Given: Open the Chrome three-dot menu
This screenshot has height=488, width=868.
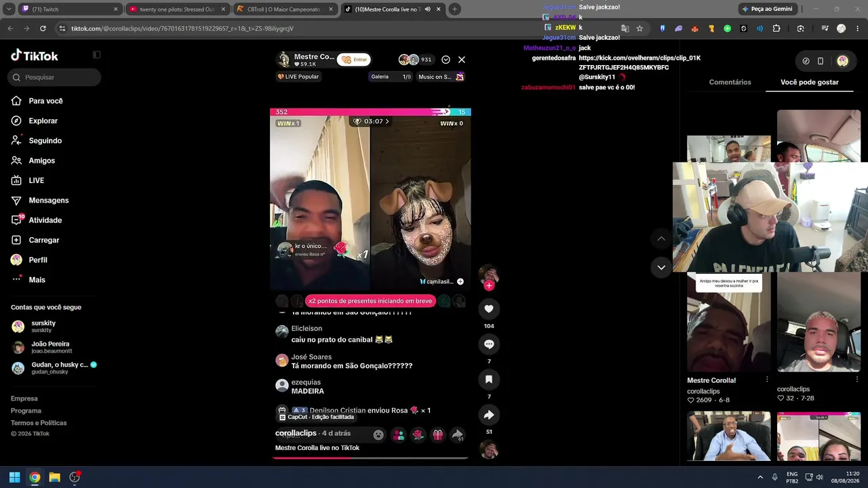Looking at the screenshot, I should pyautogui.click(x=858, y=28).
